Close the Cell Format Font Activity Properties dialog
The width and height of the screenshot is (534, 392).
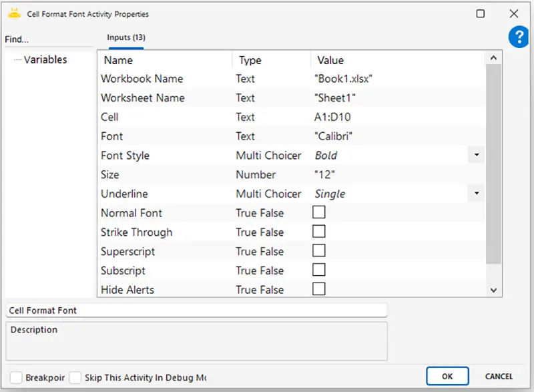tap(513, 13)
